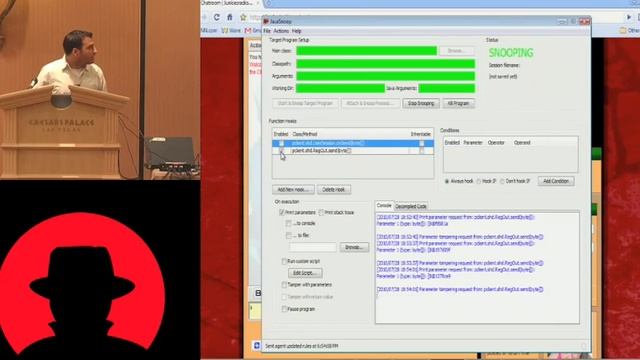Click the Classpath field

(385, 64)
